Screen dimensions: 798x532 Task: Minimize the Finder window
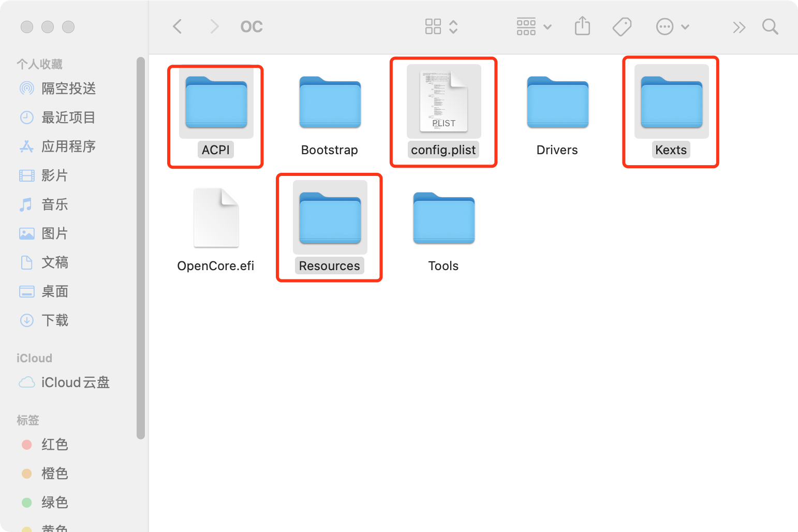point(48,27)
